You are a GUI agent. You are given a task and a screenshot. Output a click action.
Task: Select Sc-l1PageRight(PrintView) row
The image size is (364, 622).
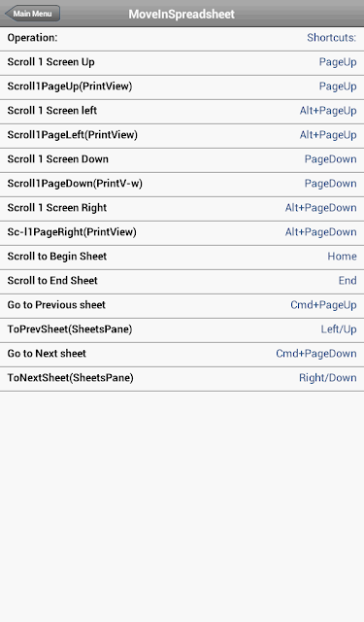tap(182, 233)
